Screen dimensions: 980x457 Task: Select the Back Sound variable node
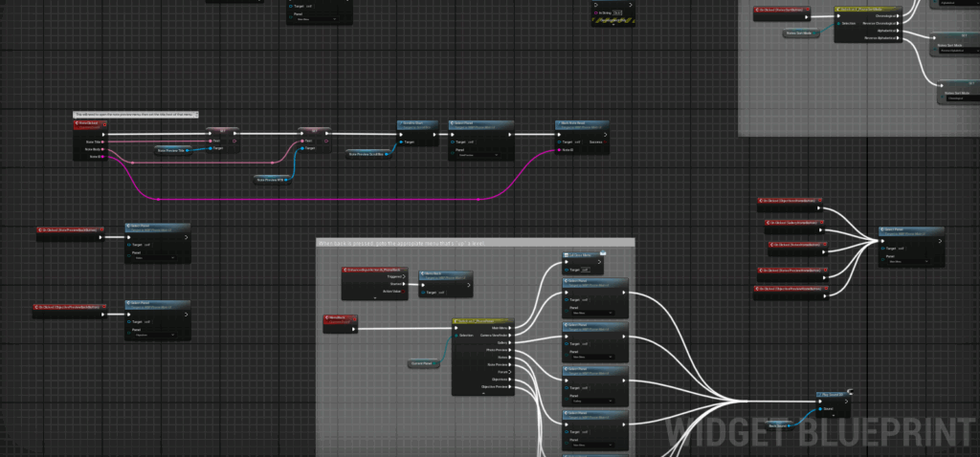point(779,424)
